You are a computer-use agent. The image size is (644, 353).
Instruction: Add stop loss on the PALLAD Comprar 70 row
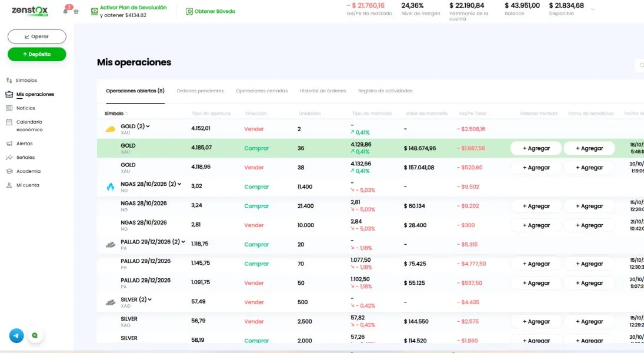pyautogui.click(x=536, y=264)
